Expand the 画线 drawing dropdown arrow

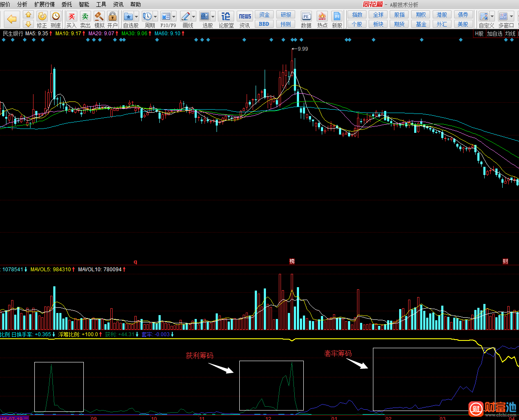point(193,17)
